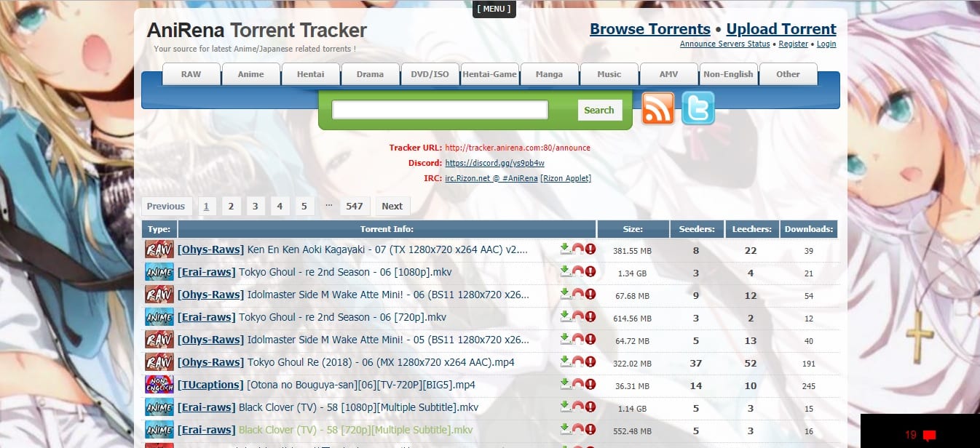Open the DVD/ISO category tab
The width and height of the screenshot is (980, 448).
(430, 74)
